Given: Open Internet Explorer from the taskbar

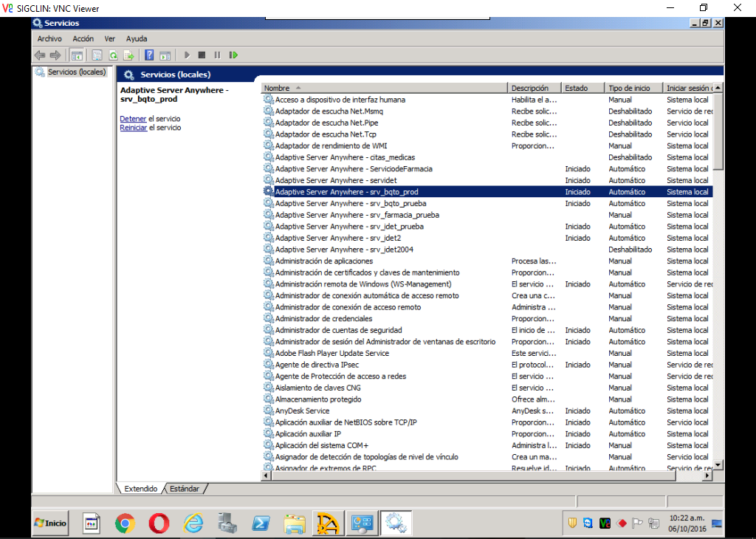Looking at the screenshot, I should pos(193,523).
